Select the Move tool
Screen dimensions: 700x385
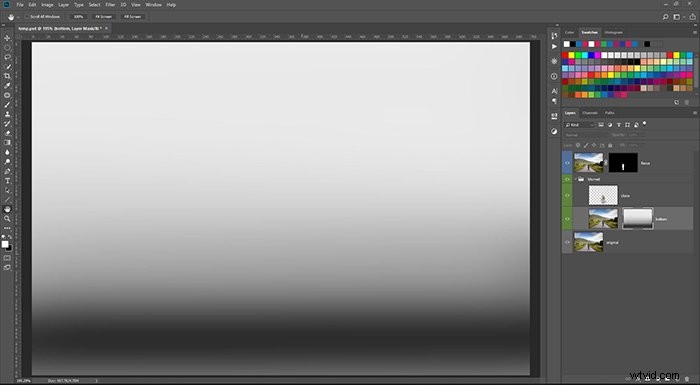7,38
